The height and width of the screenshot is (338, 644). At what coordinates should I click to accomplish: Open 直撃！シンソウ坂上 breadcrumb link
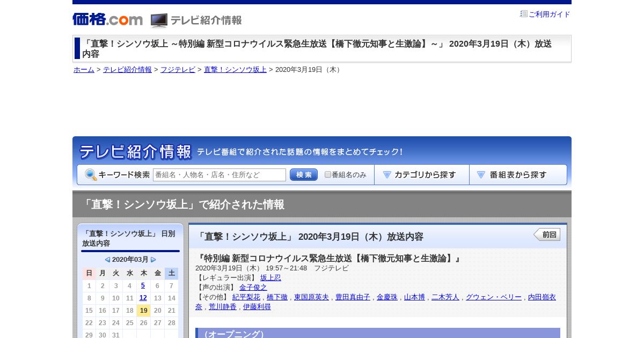click(x=235, y=70)
